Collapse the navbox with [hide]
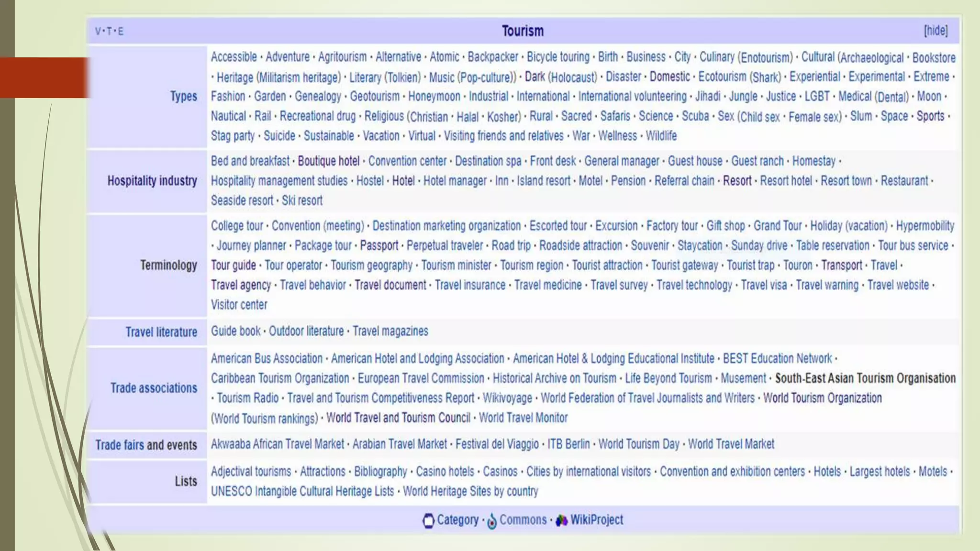This screenshot has height=551, width=980. (x=935, y=31)
